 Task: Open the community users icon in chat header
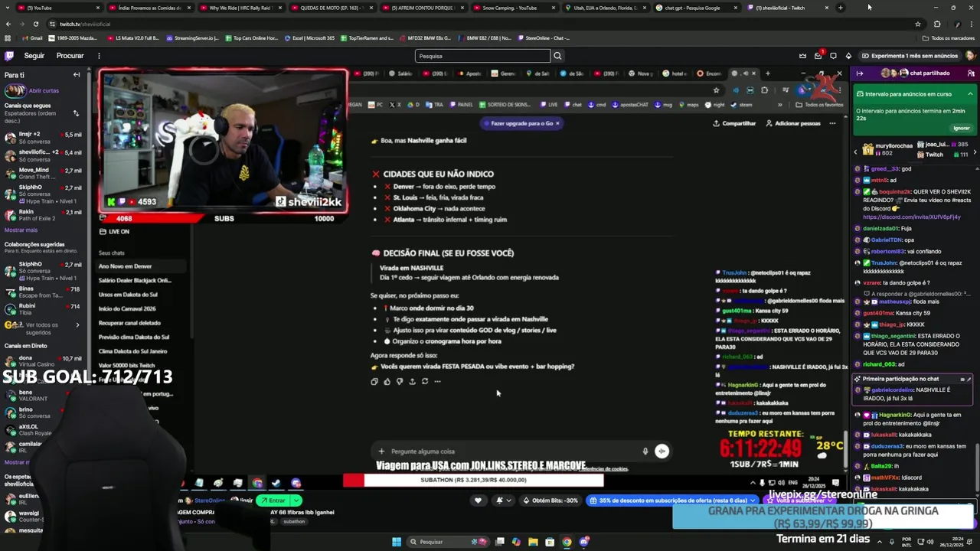click(x=971, y=73)
